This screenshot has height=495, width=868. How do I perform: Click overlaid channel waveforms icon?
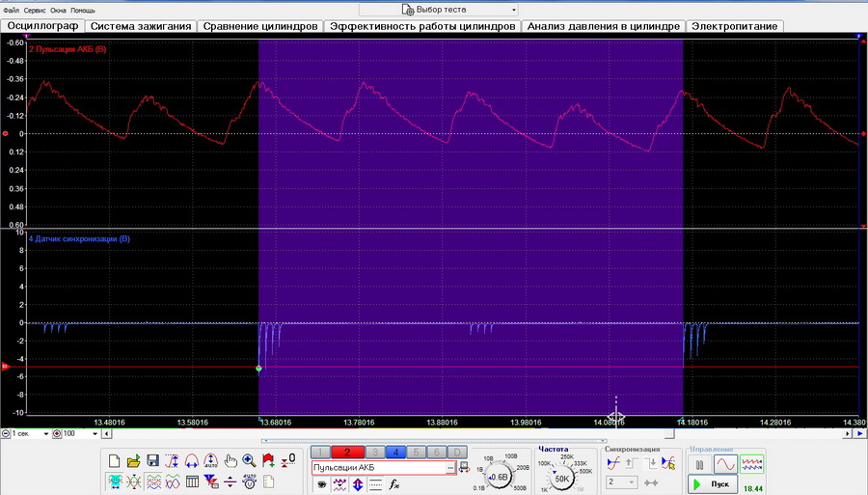(x=173, y=481)
